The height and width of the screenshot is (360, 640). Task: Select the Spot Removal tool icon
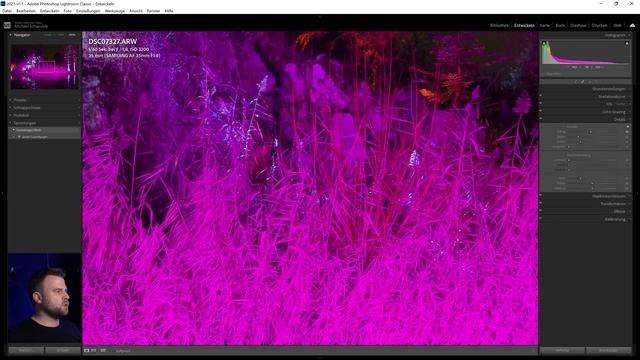coord(583,82)
